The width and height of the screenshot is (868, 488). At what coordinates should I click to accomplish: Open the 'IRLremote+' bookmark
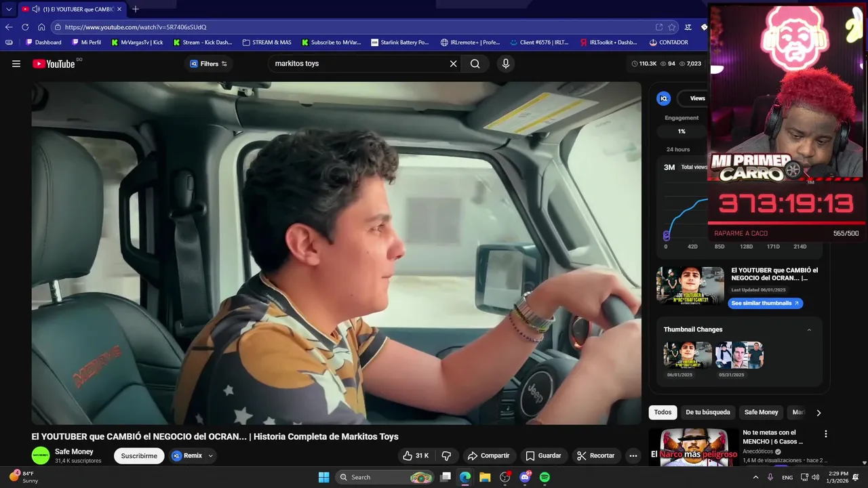470,42
